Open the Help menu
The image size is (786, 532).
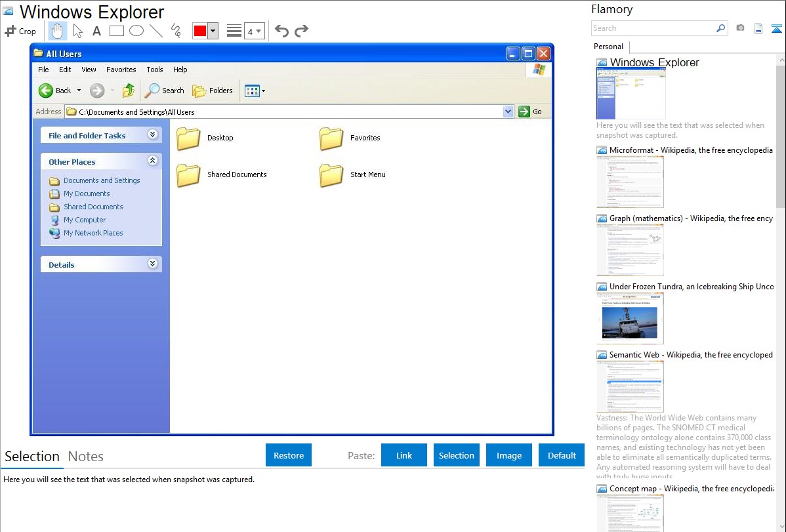[x=180, y=70]
